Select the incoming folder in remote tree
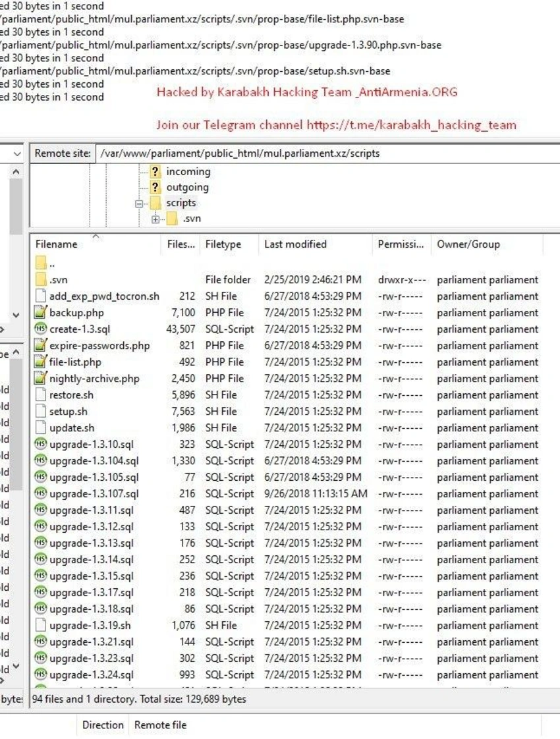 [188, 171]
